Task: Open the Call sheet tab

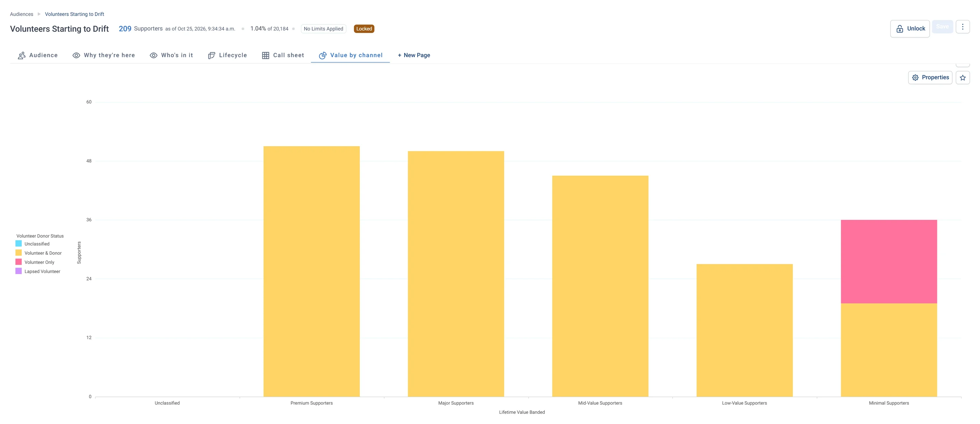Action: click(283, 55)
